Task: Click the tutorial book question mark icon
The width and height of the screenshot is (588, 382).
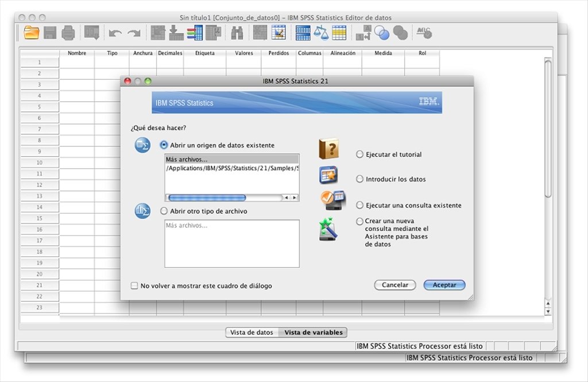Action: pyautogui.click(x=328, y=149)
